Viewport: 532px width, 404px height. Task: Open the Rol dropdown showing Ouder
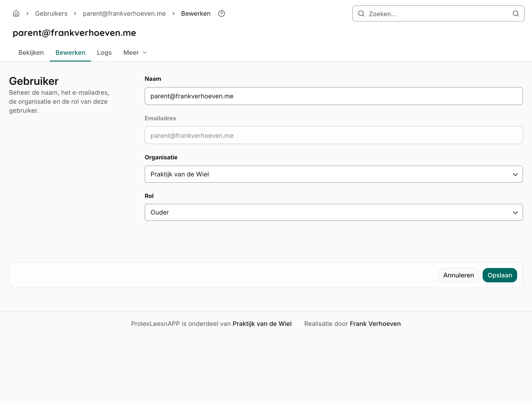coord(334,212)
